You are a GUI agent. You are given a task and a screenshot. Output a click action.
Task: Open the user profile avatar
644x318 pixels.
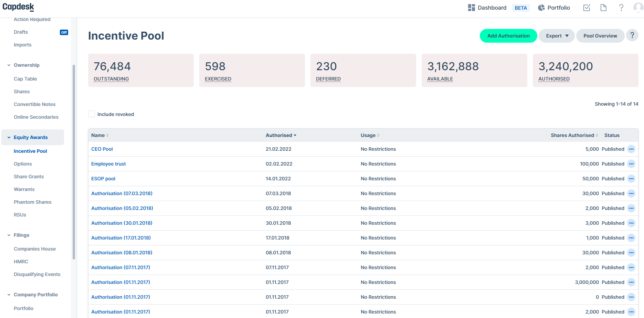click(x=638, y=8)
